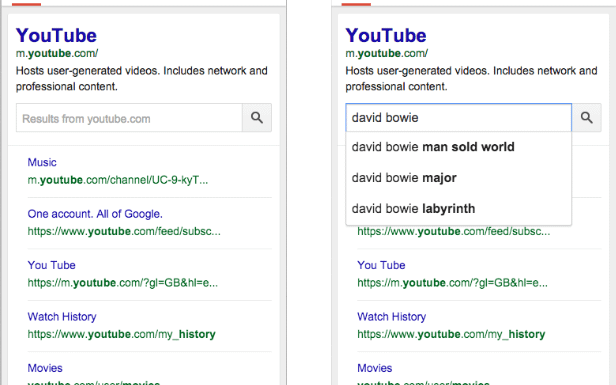This screenshot has width=616, height=385.
Task: Open Watch History link in the left panel
Action: click(62, 317)
